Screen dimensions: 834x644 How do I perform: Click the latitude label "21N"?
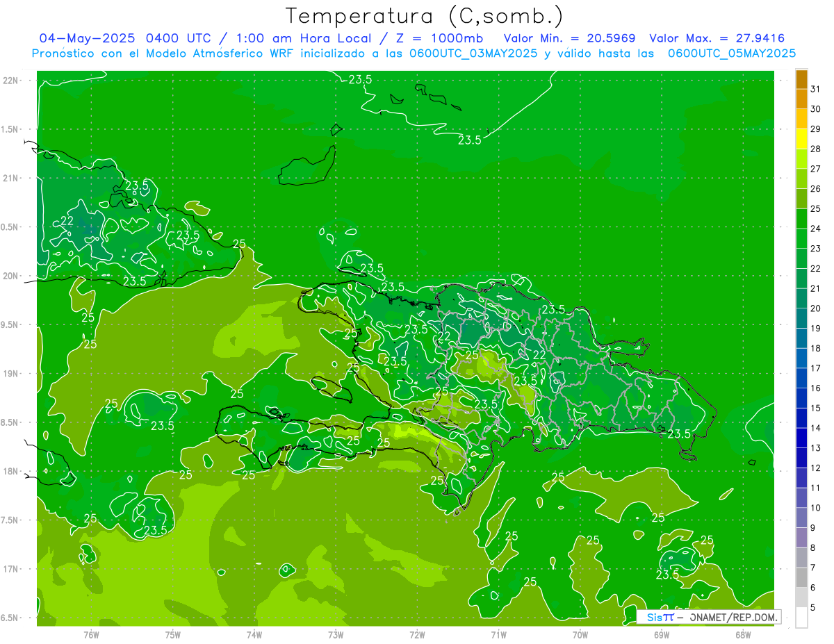[12, 178]
